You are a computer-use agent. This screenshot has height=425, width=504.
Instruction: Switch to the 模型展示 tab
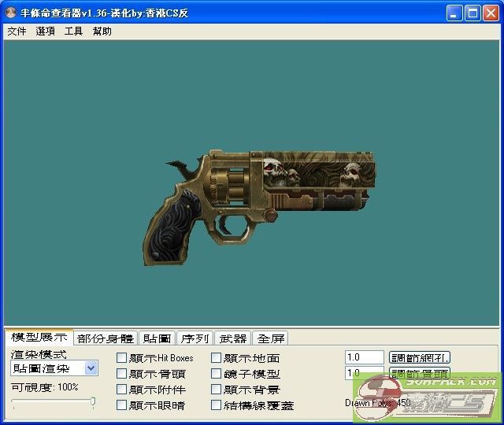[x=39, y=337]
